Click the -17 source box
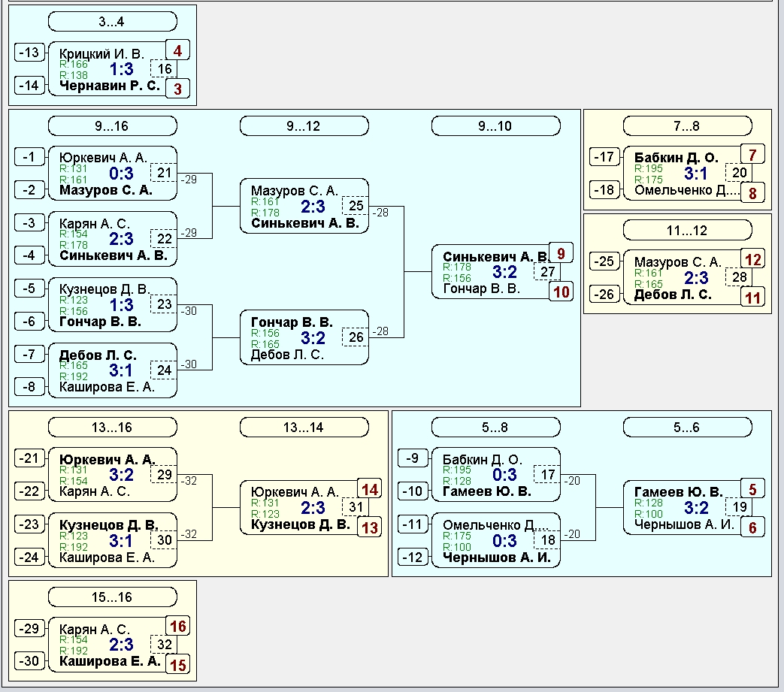784x692 pixels. pyautogui.click(x=604, y=157)
